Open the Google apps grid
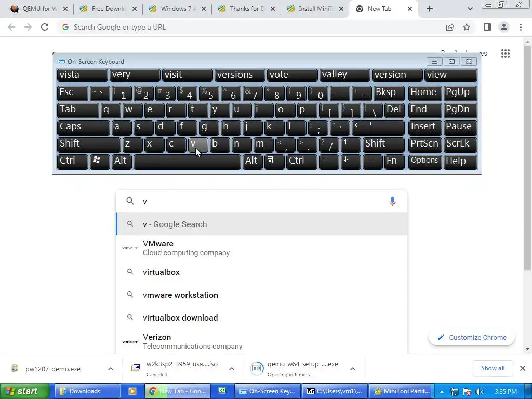This screenshot has width=532, height=399. click(x=506, y=54)
